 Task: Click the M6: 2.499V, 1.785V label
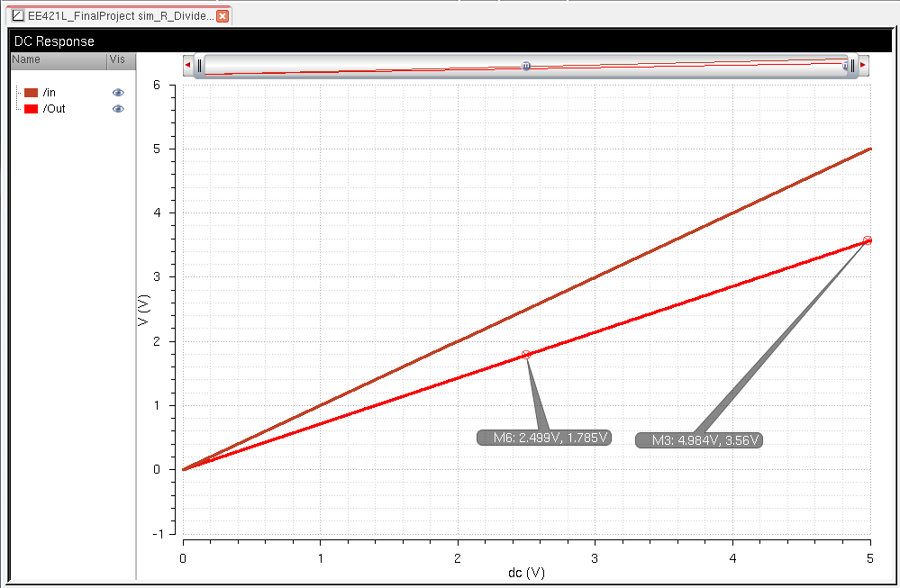[x=544, y=438]
